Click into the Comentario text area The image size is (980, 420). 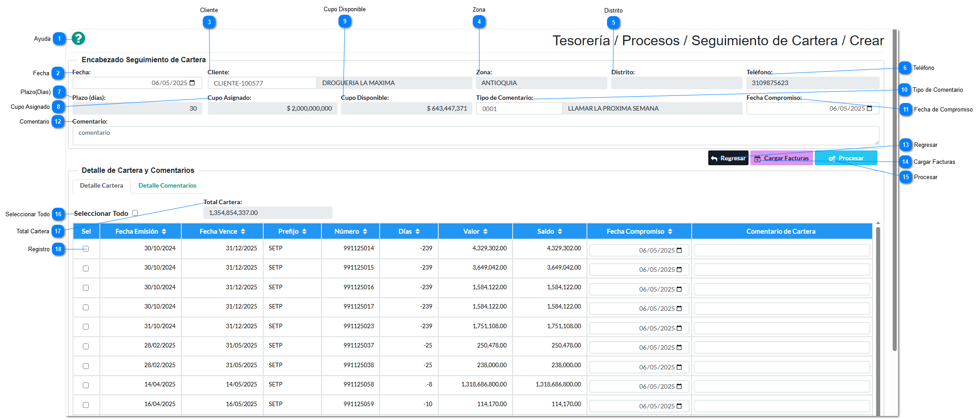476,136
